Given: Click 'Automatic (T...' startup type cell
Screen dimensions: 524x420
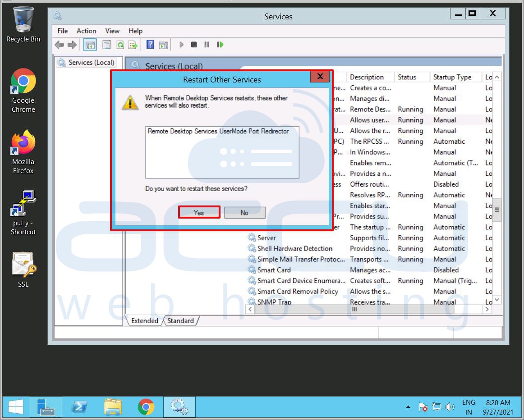Looking at the screenshot, I should pos(456,163).
